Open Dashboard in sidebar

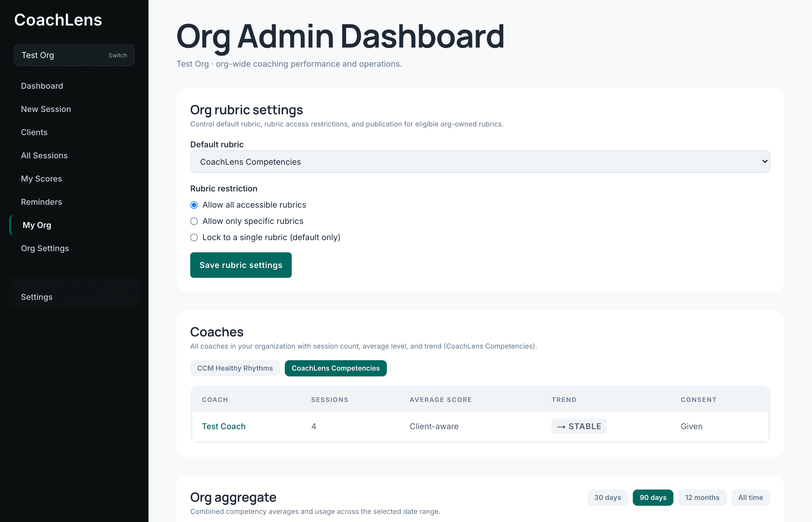(x=42, y=86)
